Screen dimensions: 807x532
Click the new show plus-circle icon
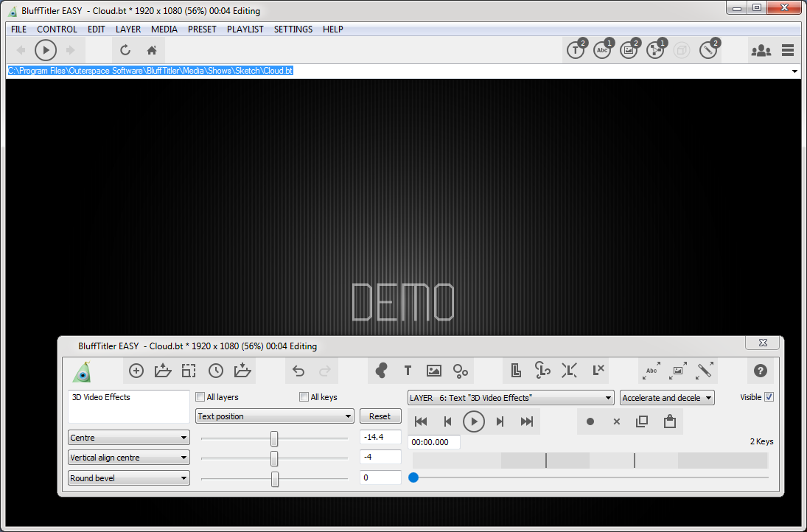[x=136, y=371]
